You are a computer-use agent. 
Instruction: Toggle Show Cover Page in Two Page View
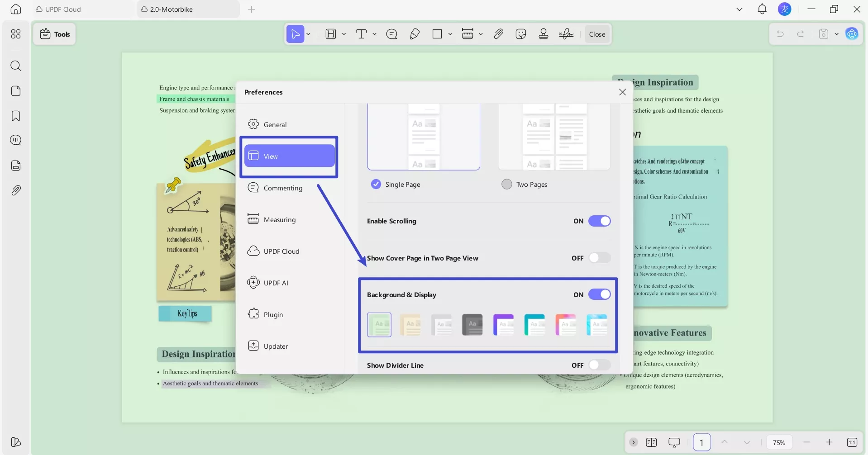coord(599,258)
